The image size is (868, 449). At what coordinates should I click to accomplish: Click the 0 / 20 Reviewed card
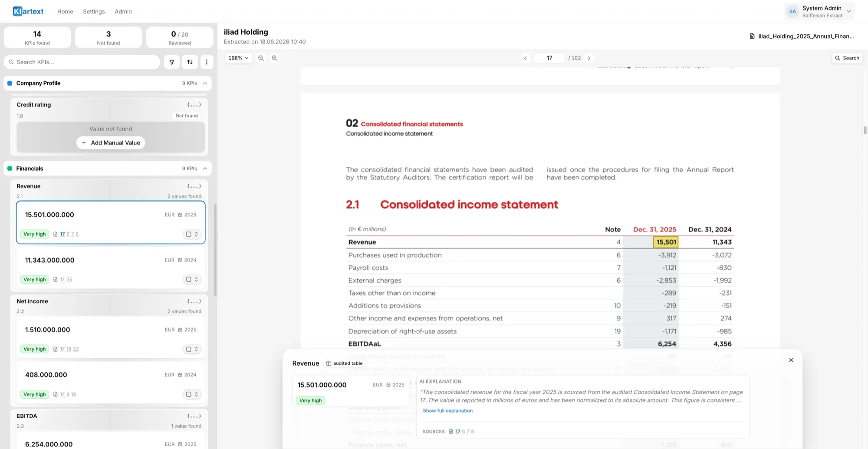[180, 37]
